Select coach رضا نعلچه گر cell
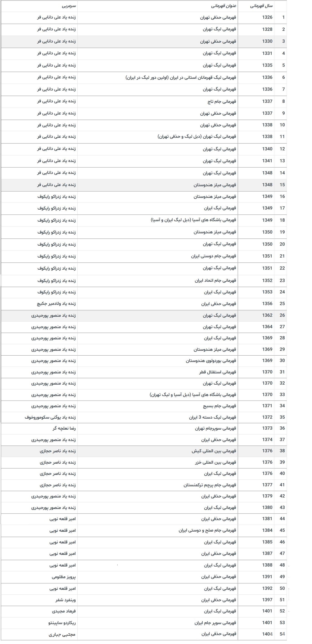Image resolution: width=312 pixels, height=644 pixels. [64, 428]
